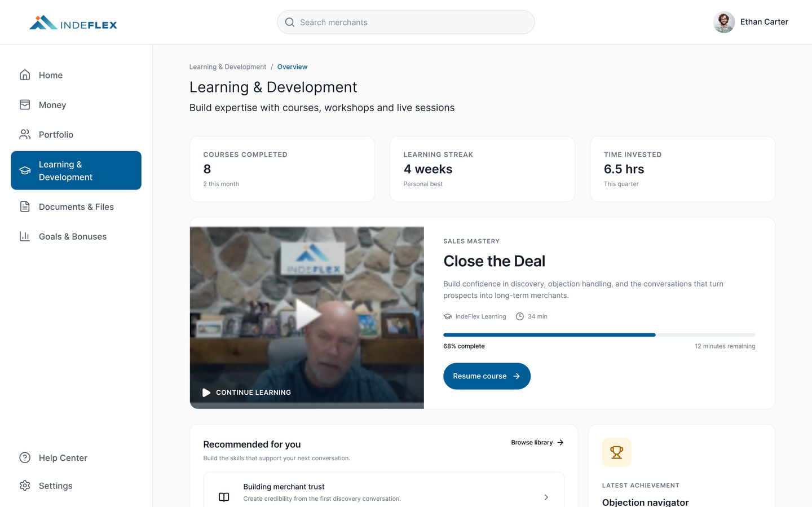This screenshot has height=507, width=812.
Task: Click the Documents & Files page icon
Action: (25, 206)
